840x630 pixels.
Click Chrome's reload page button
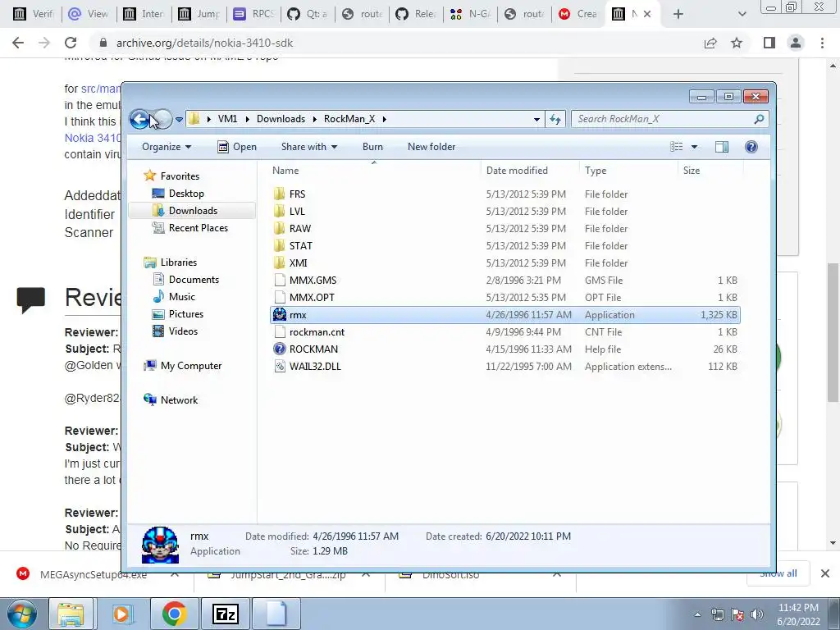click(x=71, y=43)
